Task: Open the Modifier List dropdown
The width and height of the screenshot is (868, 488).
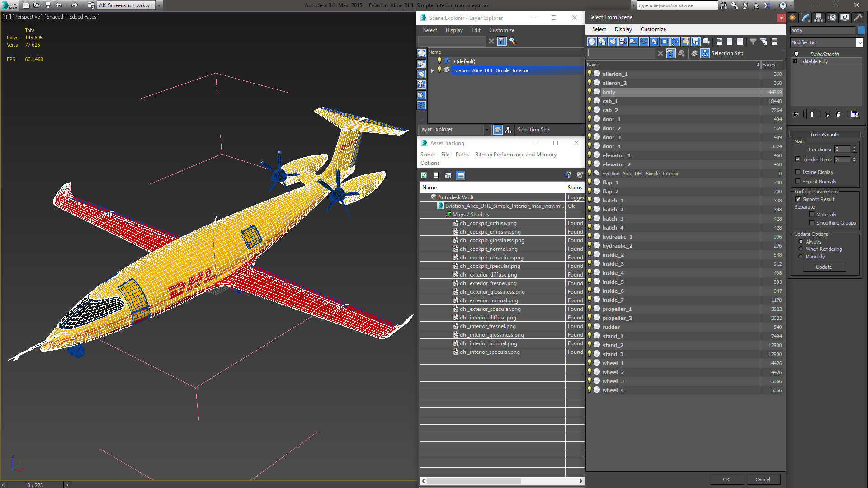Action: (x=859, y=42)
